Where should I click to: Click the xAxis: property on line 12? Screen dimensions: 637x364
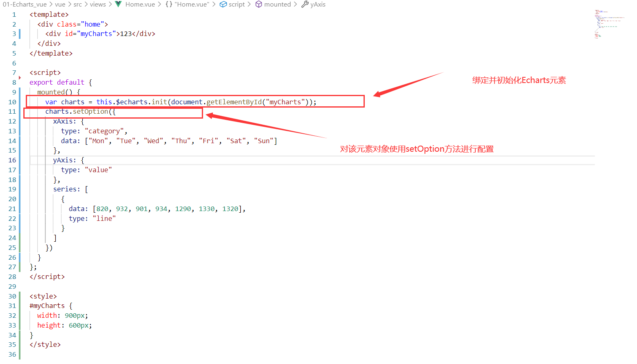pyautogui.click(x=65, y=121)
